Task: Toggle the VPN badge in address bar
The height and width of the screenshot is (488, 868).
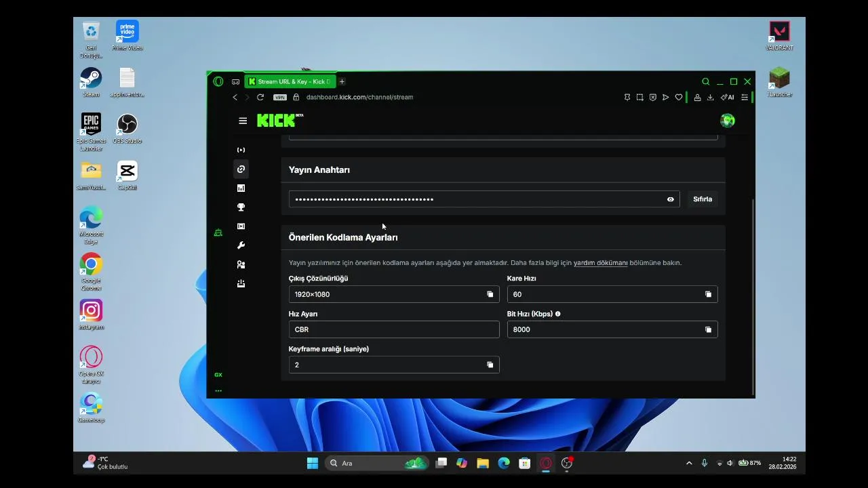Action: click(x=279, y=98)
